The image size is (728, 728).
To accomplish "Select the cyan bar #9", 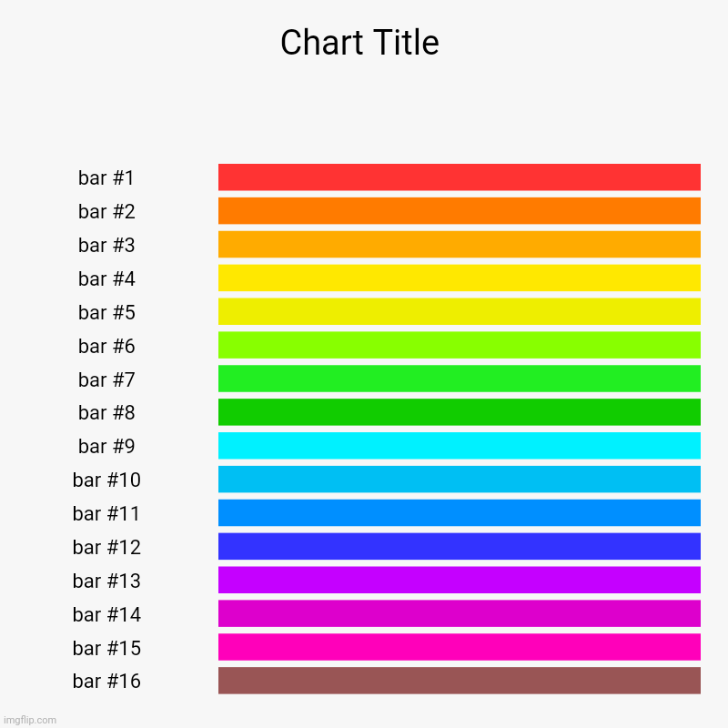I will point(459,446).
